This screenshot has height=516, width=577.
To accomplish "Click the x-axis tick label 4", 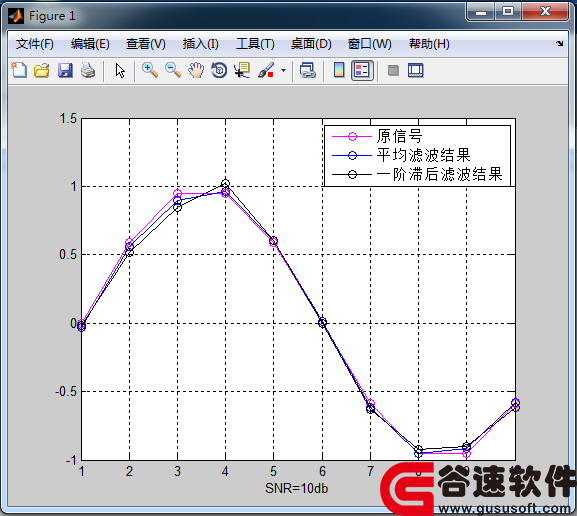I will point(225,471).
